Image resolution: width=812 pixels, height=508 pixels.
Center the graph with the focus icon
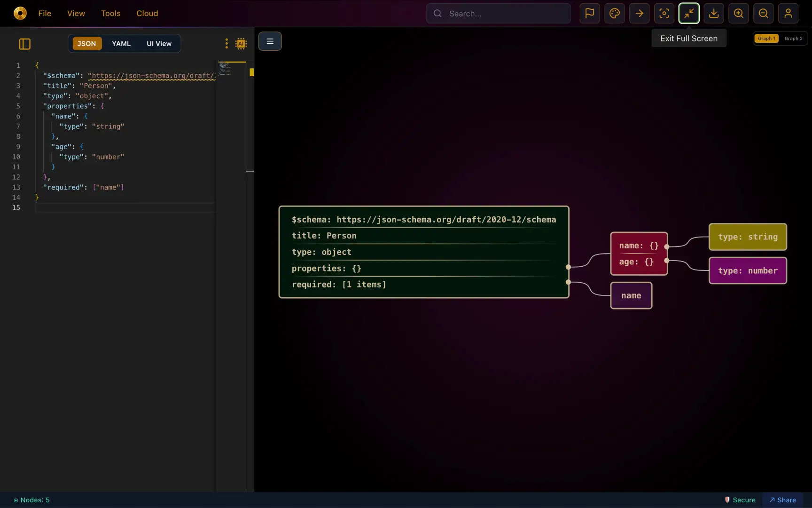664,13
